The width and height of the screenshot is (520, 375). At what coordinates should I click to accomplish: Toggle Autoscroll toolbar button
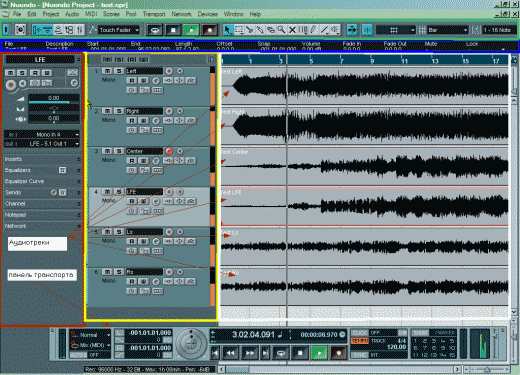coord(352,30)
